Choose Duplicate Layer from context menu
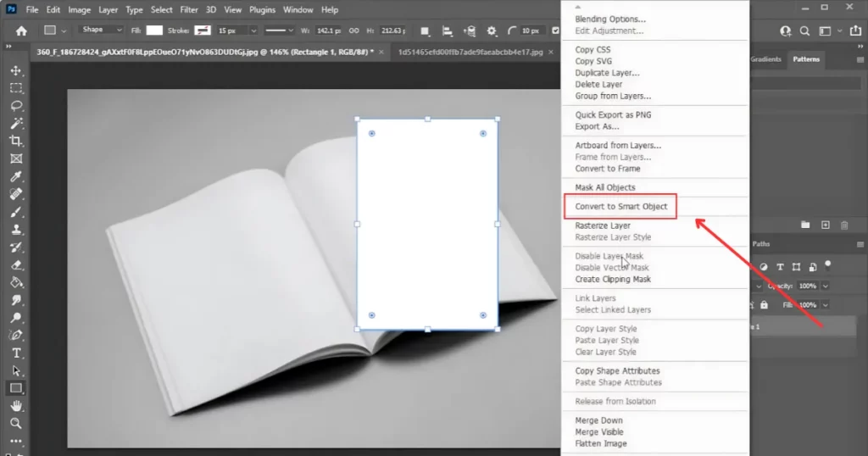The width and height of the screenshot is (868, 456). [x=607, y=73]
